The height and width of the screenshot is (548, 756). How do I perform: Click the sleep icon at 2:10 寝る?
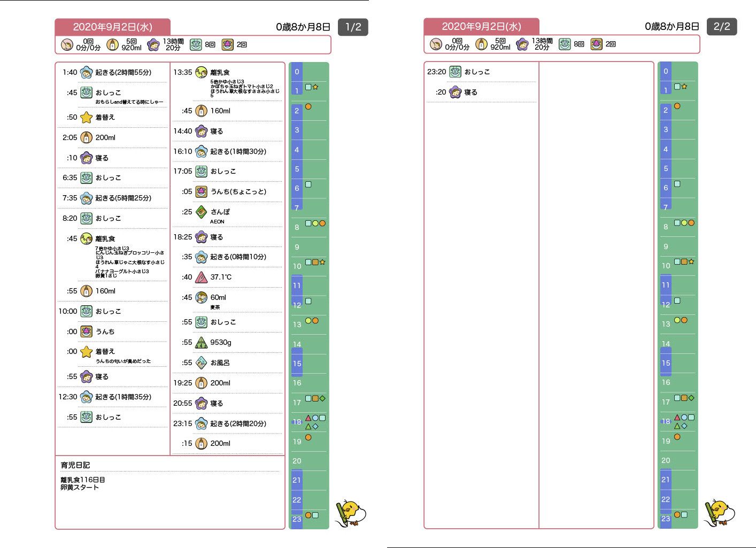pyautogui.click(x=87, y=158)
